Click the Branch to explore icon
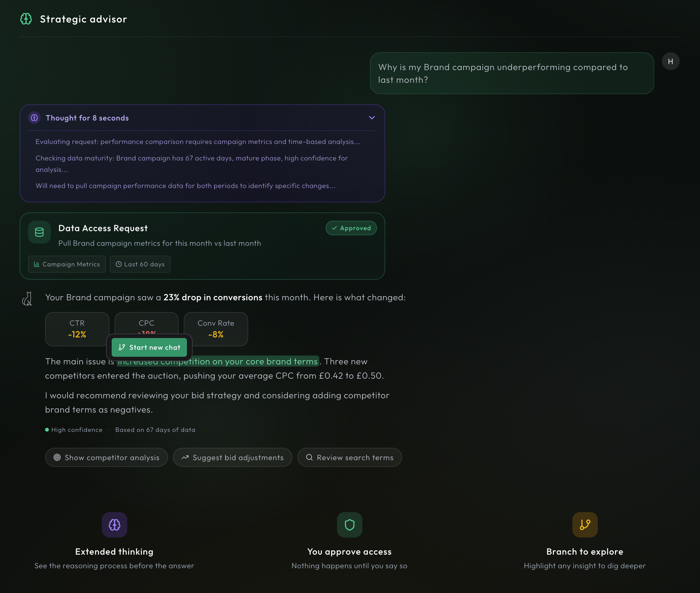 click(584, 525)
